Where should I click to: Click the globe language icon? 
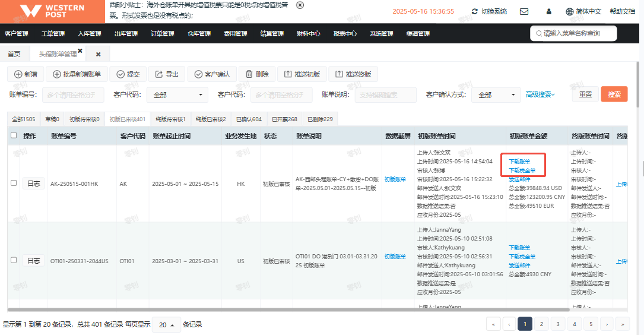570,11
